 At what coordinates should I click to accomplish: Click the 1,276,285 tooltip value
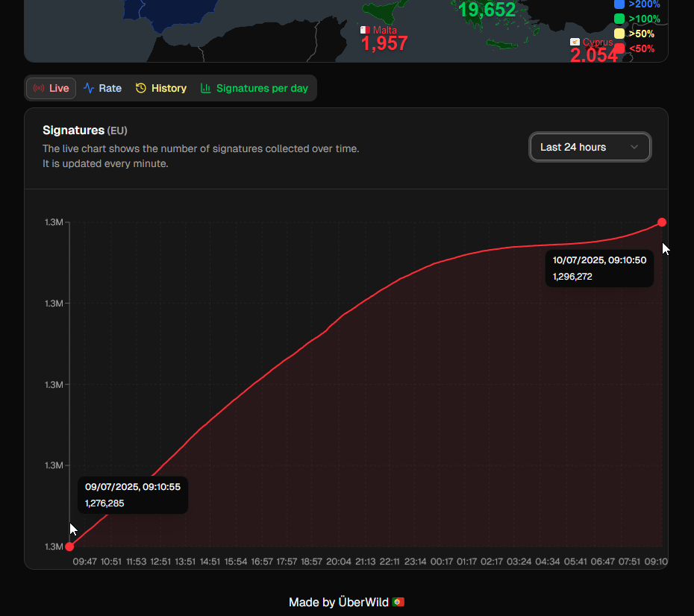(x=104, y=503)
